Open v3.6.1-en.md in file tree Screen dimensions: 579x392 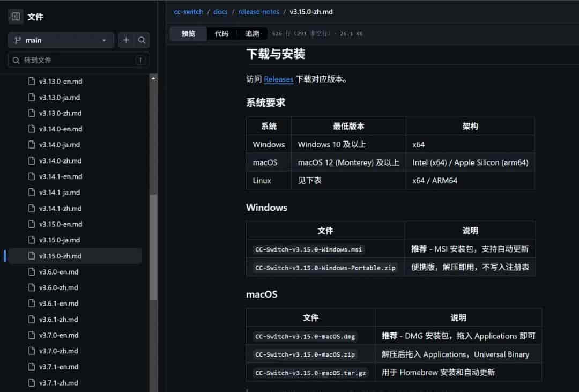59,304
